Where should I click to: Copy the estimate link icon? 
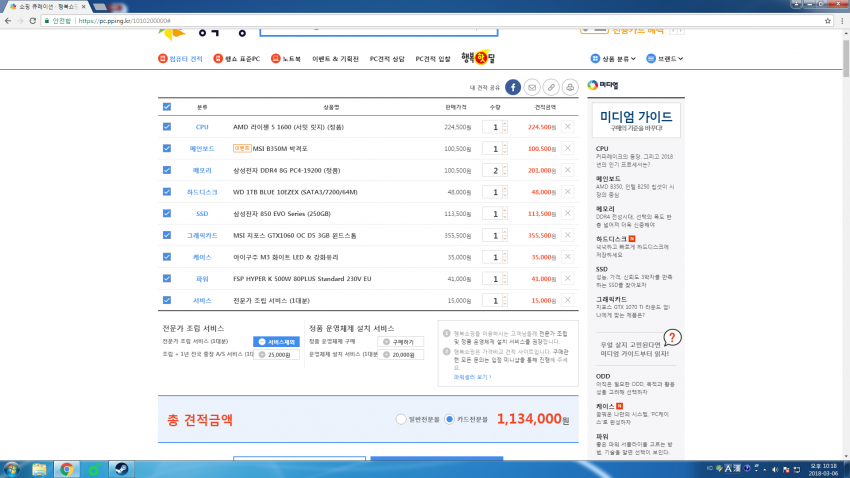pyautogui.click(x=551, y=87)
